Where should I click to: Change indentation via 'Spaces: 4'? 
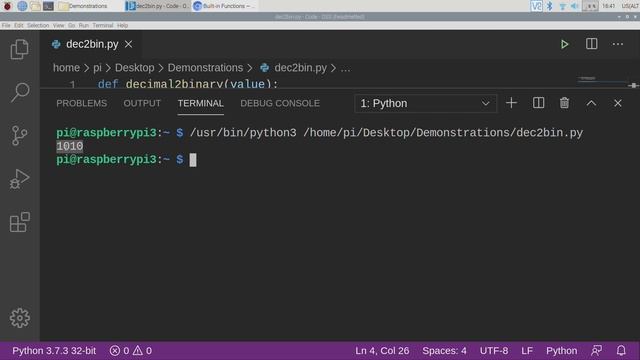click(444, 351)
